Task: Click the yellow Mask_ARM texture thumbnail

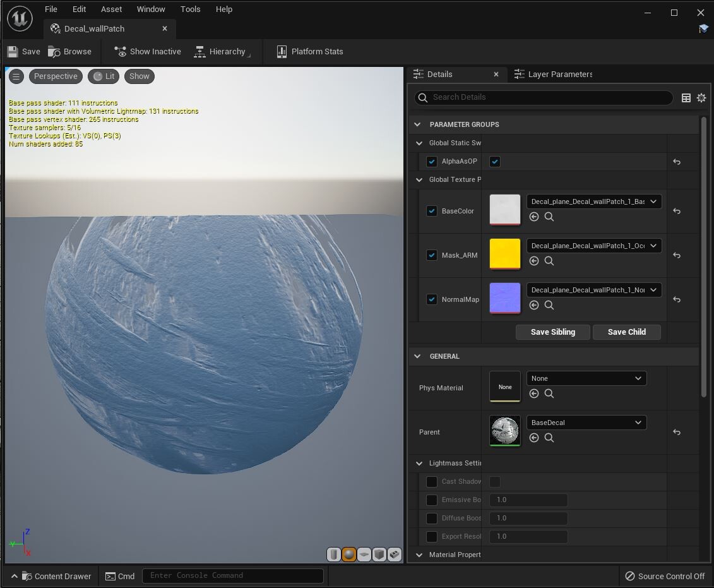Action: coord(504,254)
